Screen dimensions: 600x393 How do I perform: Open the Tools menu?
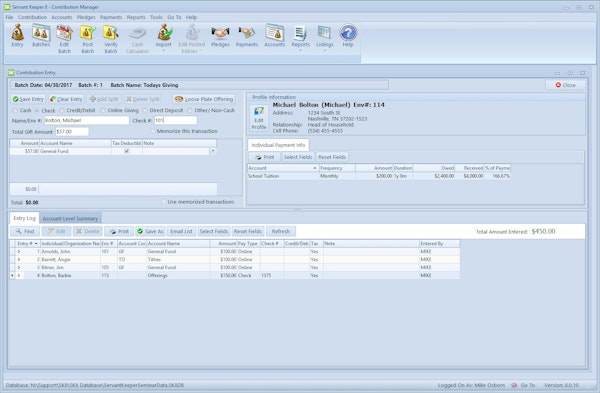156,17
